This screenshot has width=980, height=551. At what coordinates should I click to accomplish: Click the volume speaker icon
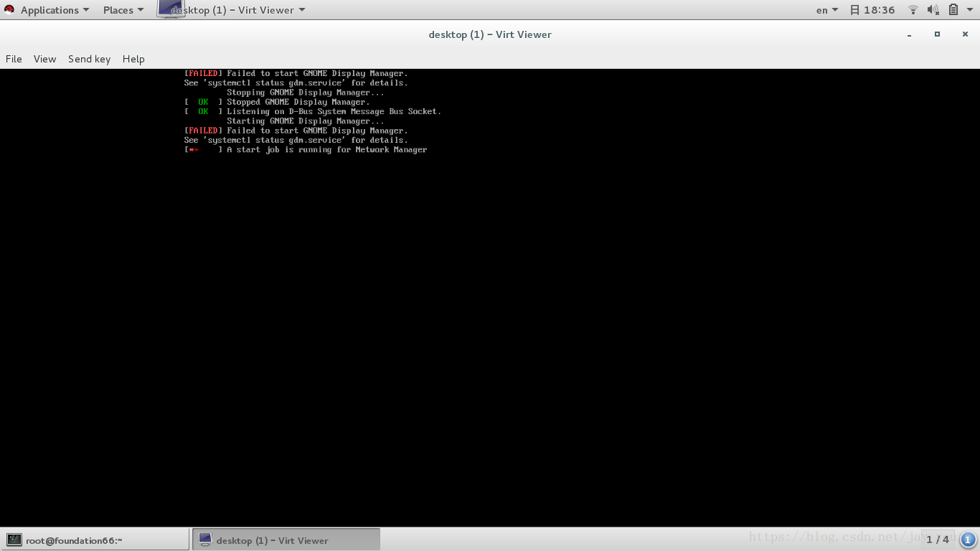click(933, 10)
